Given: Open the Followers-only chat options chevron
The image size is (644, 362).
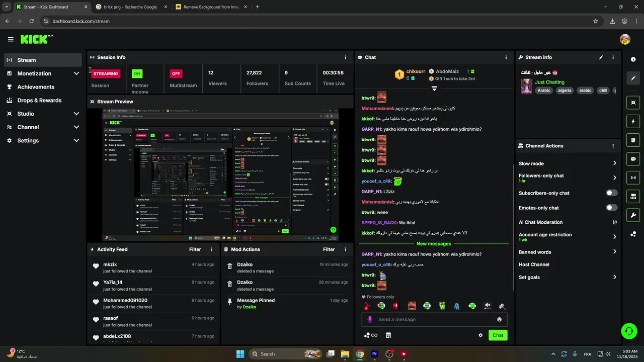Looking at the screenshot, I should tap(615, 178).
